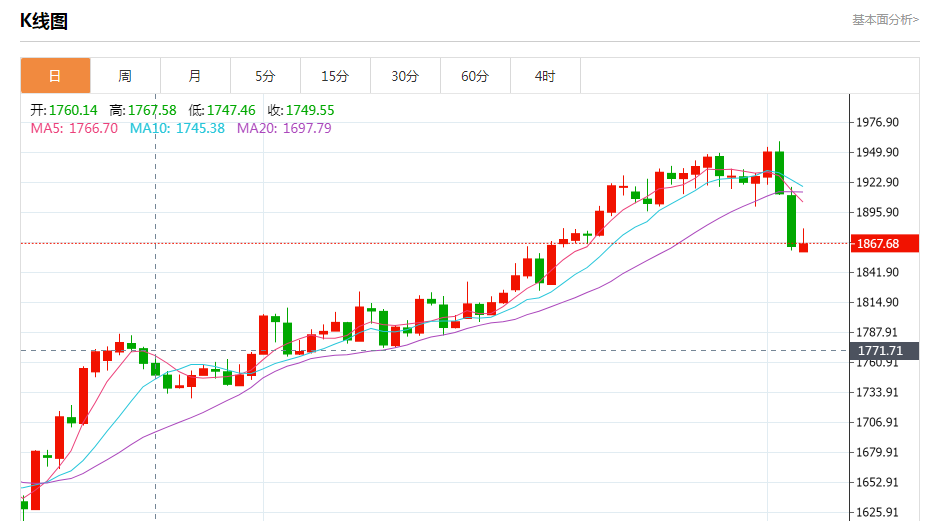Click the red 1867.68 current price tag

pos(877,244)
